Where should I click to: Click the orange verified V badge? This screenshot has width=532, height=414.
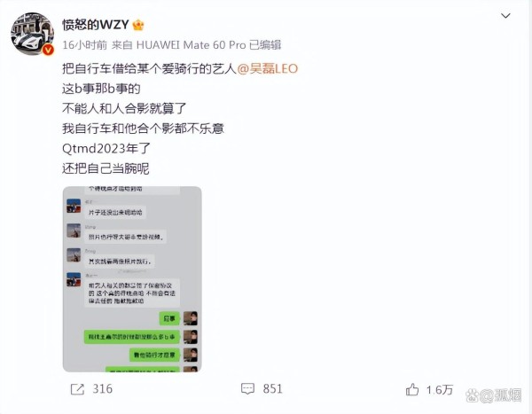click(x=48, y=50)
